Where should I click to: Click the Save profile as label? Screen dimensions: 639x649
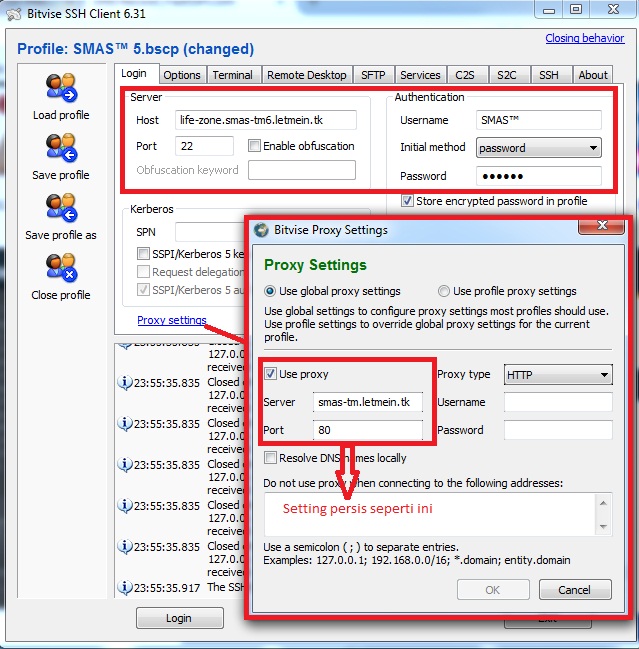(61, 235)
